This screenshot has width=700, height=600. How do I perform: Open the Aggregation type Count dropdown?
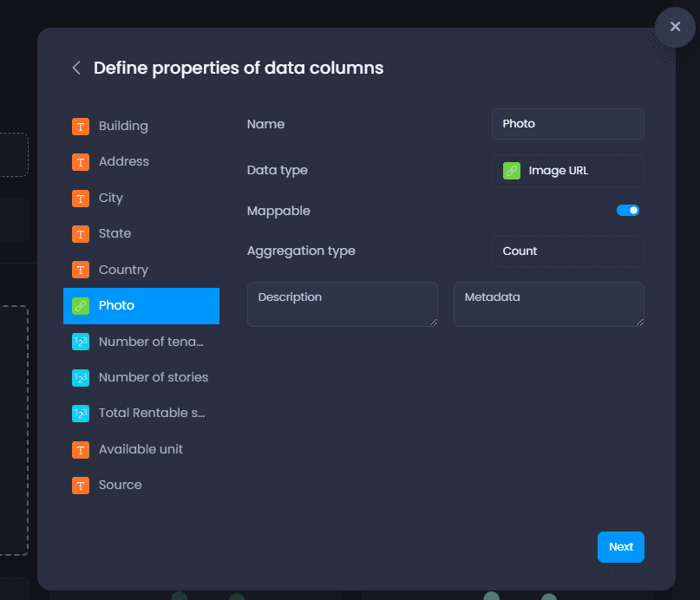pyautogui.click(x=567, y=251)
